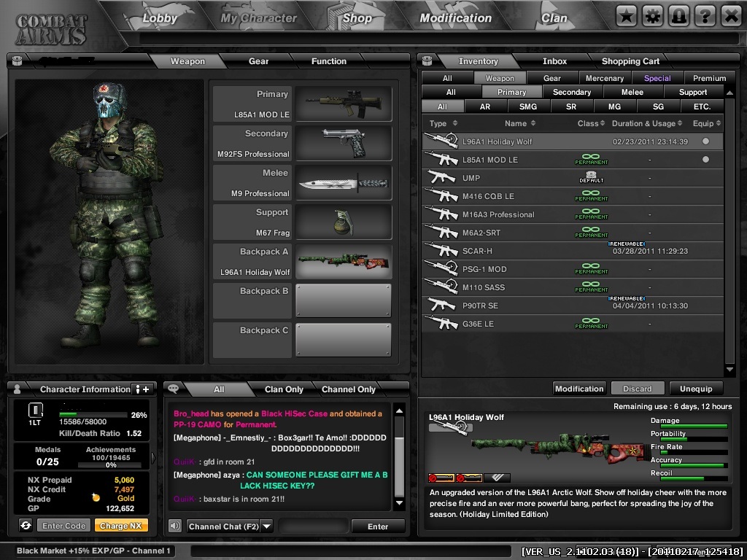Open the Shop tab

(357, 18)
